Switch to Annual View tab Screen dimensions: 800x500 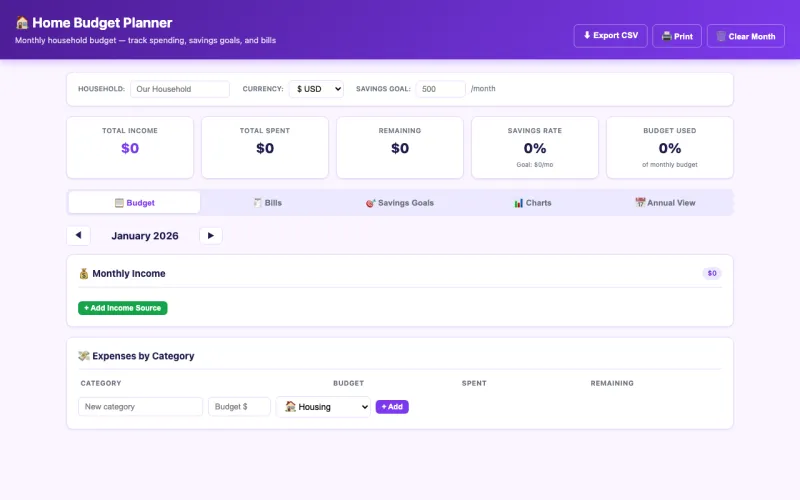click(x=665, y=203)
